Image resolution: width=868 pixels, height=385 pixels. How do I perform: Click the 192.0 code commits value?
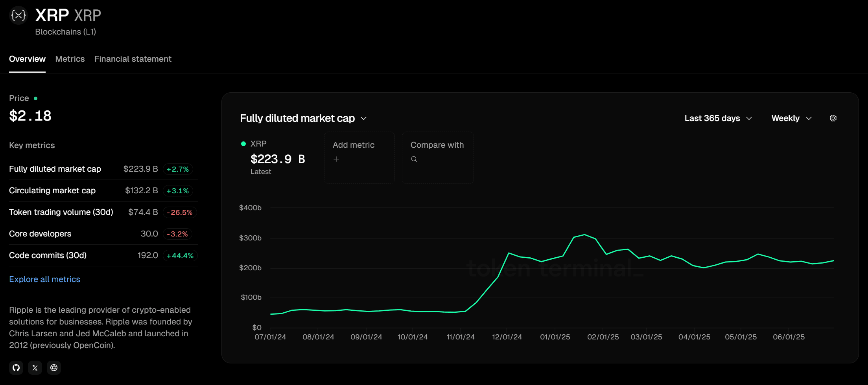148,255
